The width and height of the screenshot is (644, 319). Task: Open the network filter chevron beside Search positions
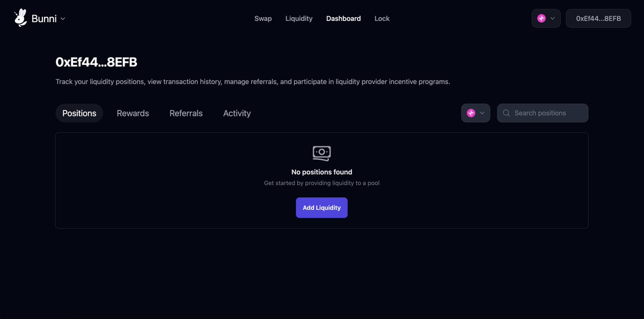point(482,113)
